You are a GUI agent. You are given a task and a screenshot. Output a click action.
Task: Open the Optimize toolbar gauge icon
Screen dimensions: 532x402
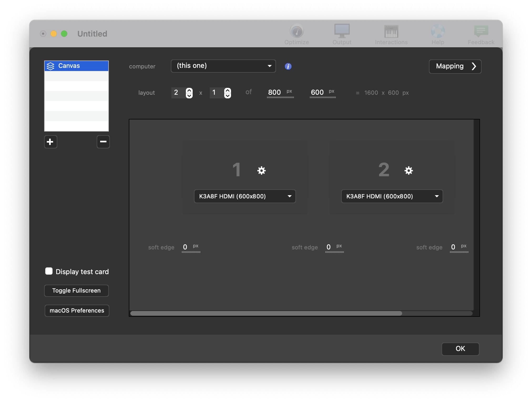296,32
